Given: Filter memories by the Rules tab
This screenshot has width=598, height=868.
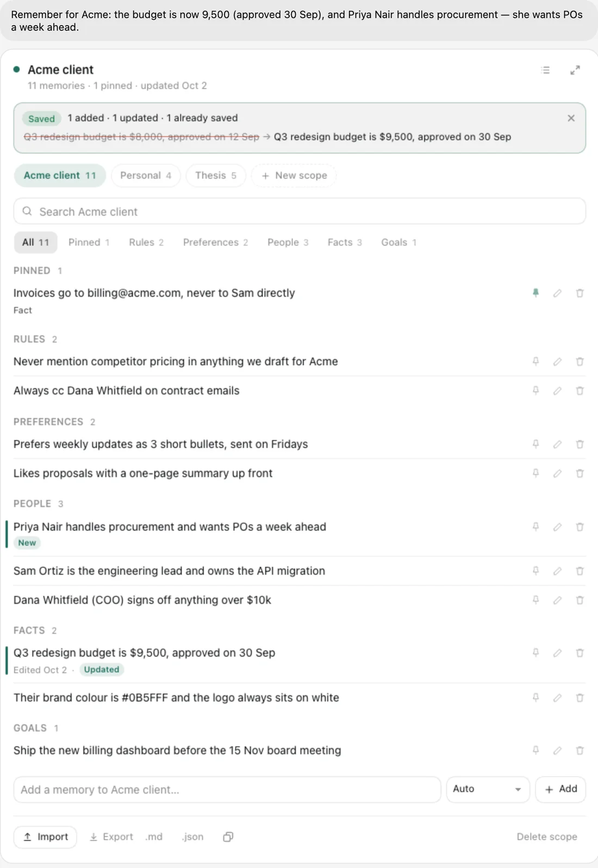Looking at the screenshot, I should click(146, 243).
